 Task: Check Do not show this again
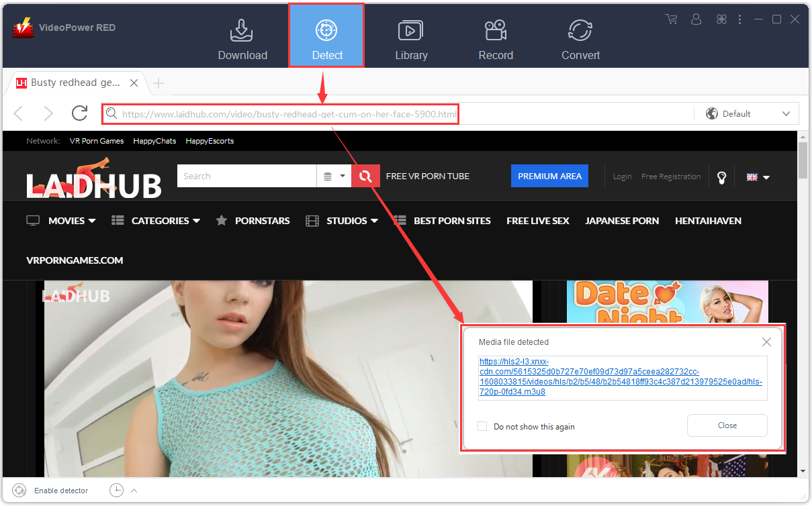pyautogui.click(x=482, y=426)
